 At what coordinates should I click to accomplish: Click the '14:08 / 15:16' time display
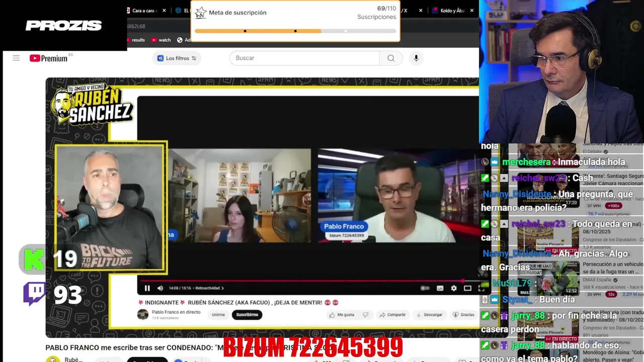pyautogui.click(x=180, y=288)
